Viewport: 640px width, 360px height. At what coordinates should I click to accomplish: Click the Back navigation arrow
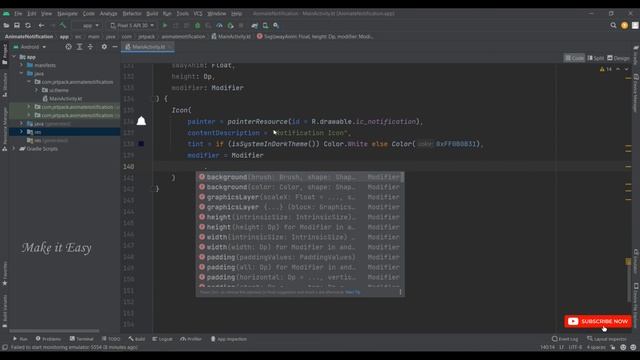(41, 25)
